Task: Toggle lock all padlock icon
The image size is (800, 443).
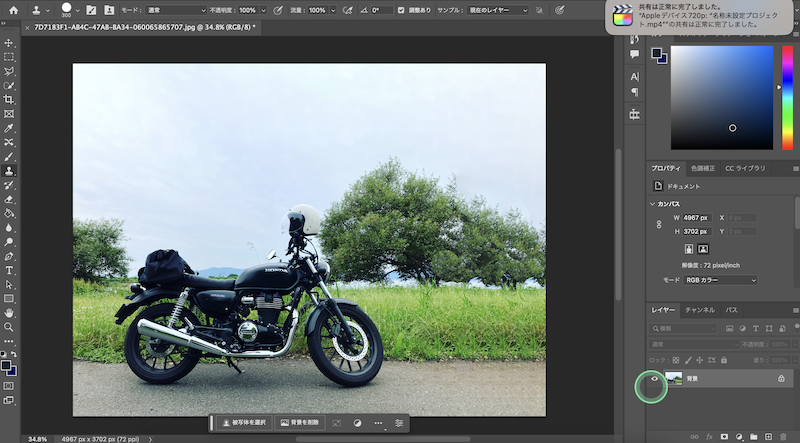Action: pos(723,360)
